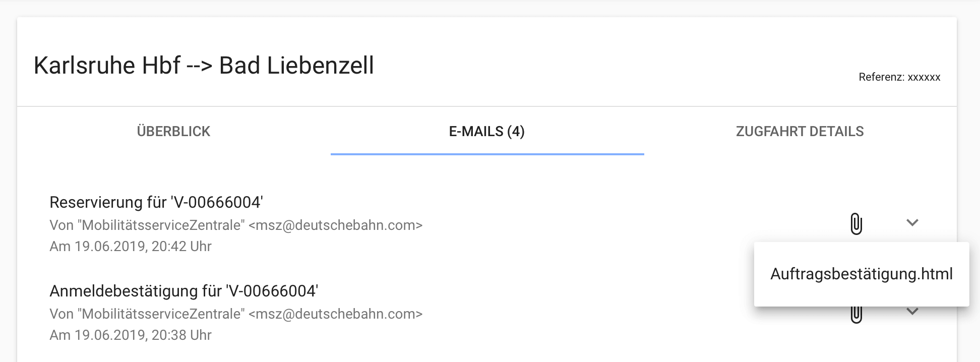The height and width of the screenshot is (362, 980).
Task: Click the msz@deutschebahn.com address on the Anmeldebestätigung email
Action: [x=335, y=314]
